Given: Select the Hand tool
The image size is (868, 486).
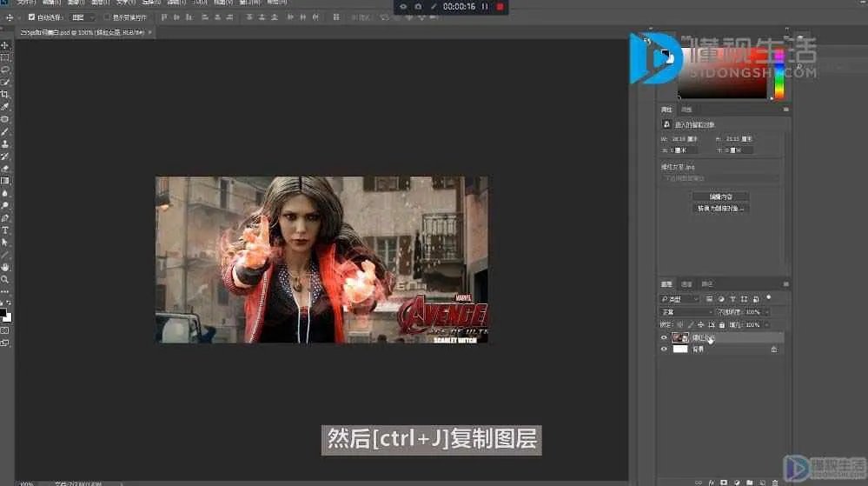Looking at the screenshot, I should pyautogui.click(x=5, y=267).
